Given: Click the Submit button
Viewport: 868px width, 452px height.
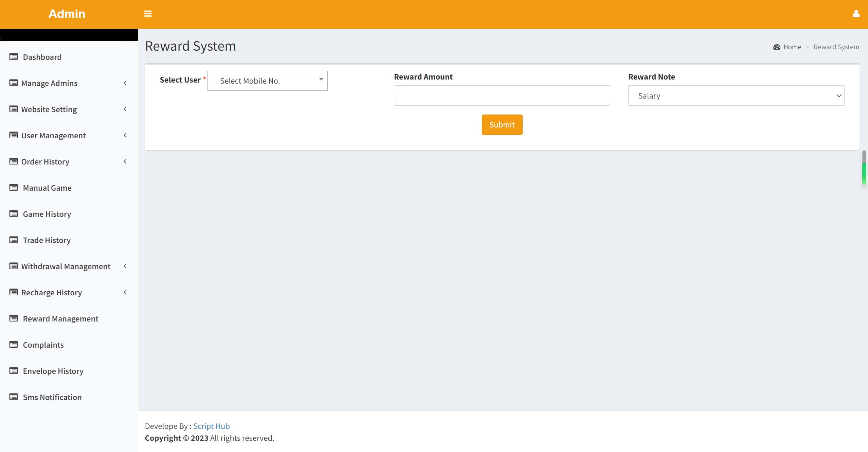Looking at the screenshot, I should tap(502, 125).
